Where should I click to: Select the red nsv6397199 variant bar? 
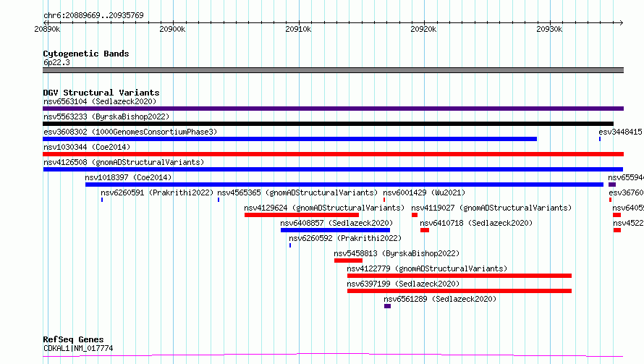(459, 291)
